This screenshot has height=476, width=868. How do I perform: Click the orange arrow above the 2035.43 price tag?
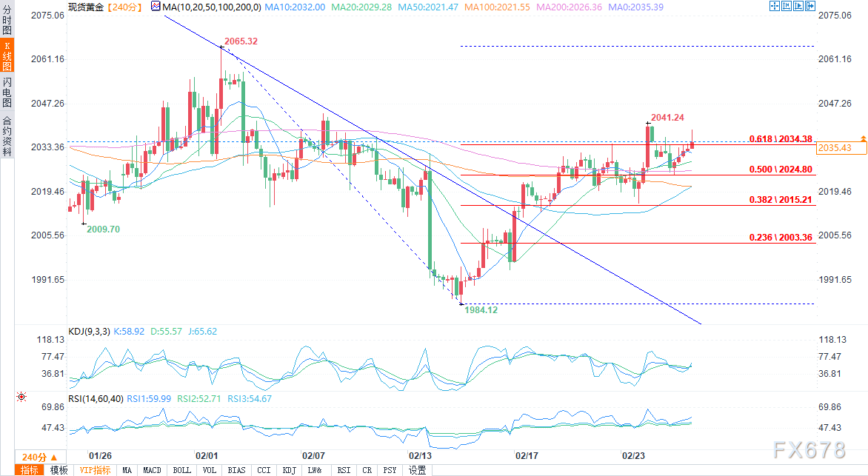(x=863, y=139)
